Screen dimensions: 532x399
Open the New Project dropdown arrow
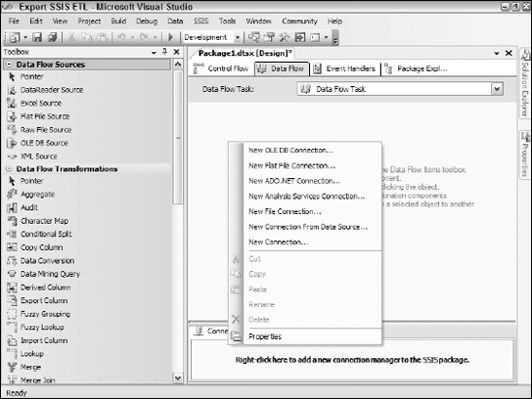(25, 37)
